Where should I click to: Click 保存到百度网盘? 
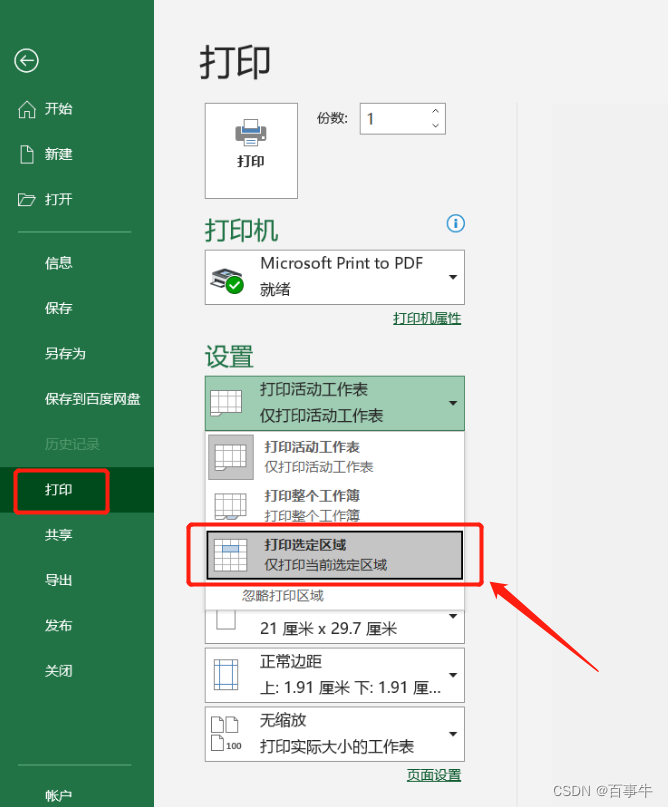coord(92,399)
